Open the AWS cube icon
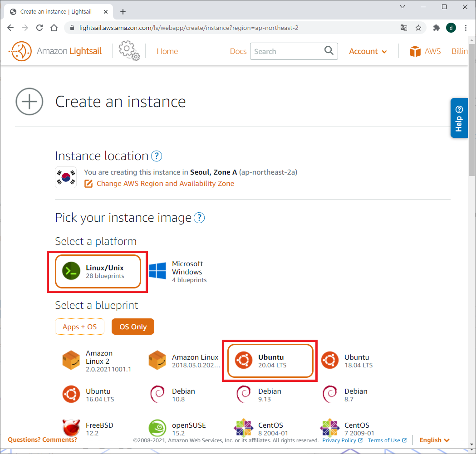 (415, 51)
